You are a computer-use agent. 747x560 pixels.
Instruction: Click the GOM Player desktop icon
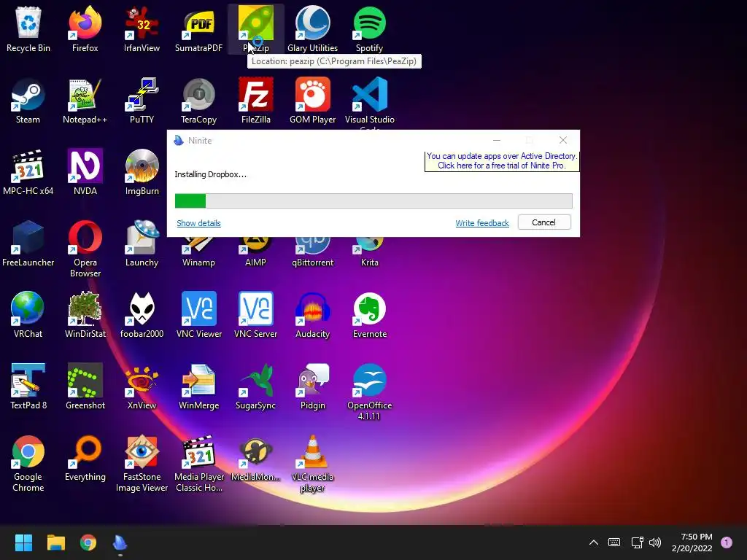tap(312, 101)
